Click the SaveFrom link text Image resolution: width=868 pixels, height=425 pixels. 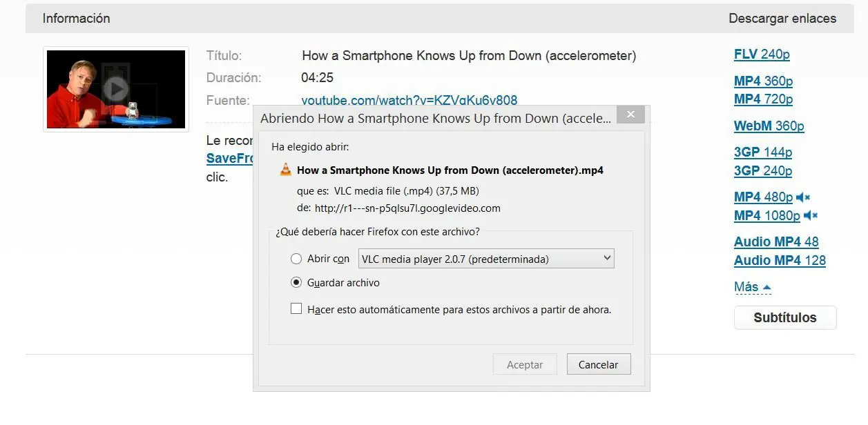click(x=230, y=159)
